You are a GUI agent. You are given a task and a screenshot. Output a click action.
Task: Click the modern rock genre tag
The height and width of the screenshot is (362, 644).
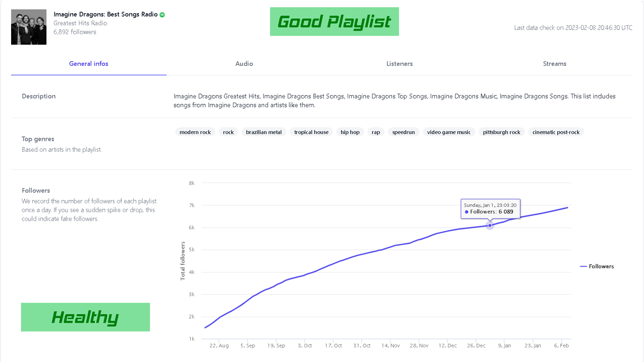pos(195,132)
